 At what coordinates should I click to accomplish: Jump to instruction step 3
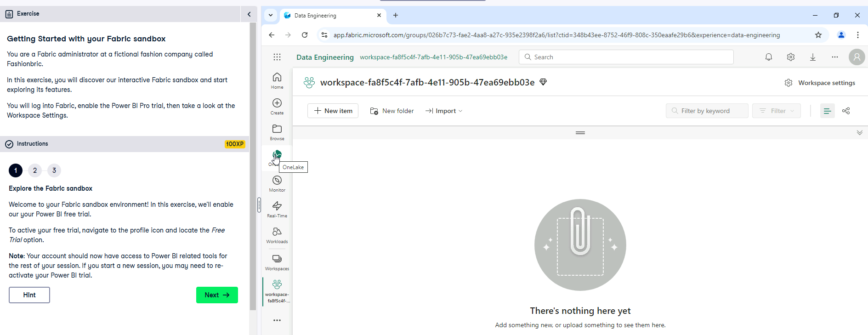tap(54, 170)
